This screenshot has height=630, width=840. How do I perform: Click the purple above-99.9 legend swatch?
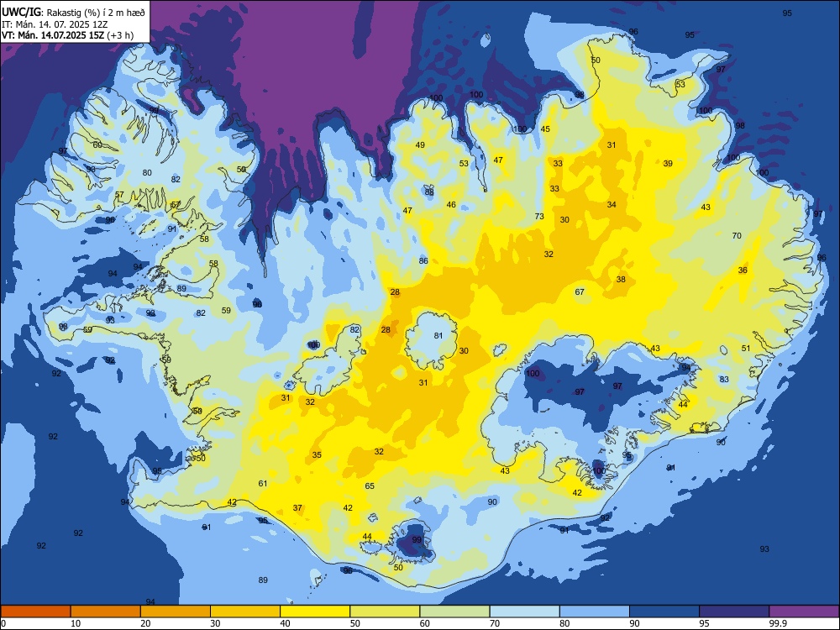[804, 612]
